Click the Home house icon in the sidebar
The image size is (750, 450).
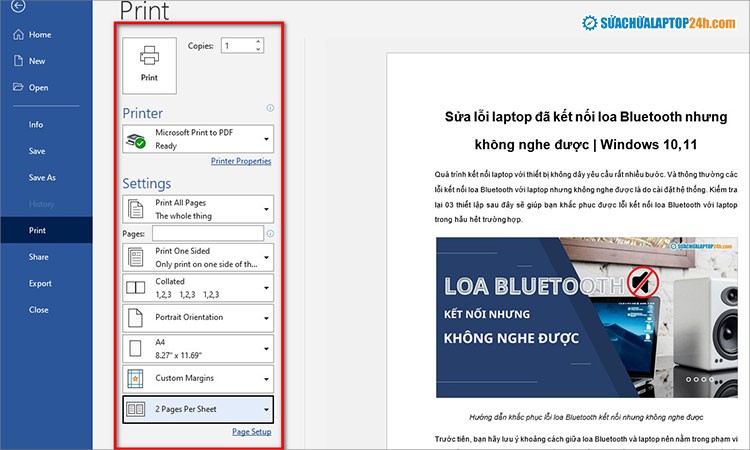[x=18, y=34]
